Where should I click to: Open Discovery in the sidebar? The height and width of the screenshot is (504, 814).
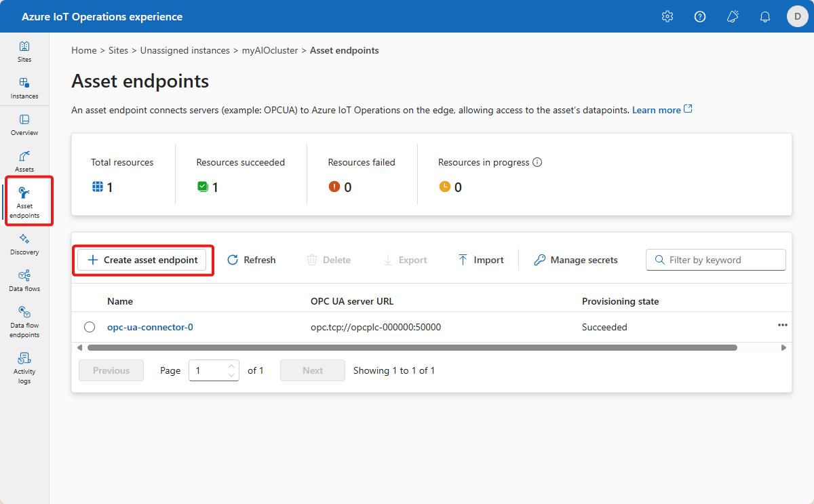point(24,244)
